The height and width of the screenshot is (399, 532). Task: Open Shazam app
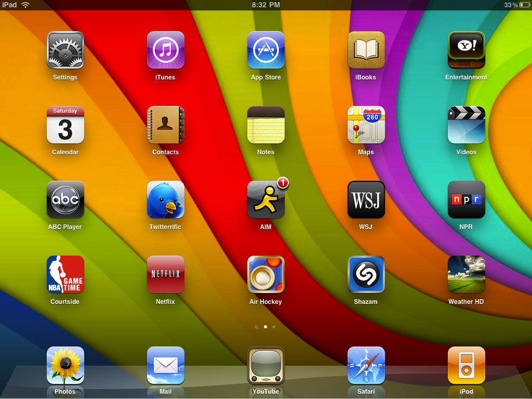[366, 274]
